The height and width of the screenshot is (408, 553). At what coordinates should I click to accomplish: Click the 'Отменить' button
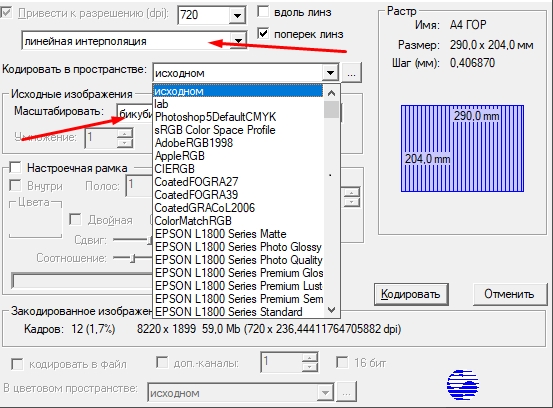pos(509,294)
